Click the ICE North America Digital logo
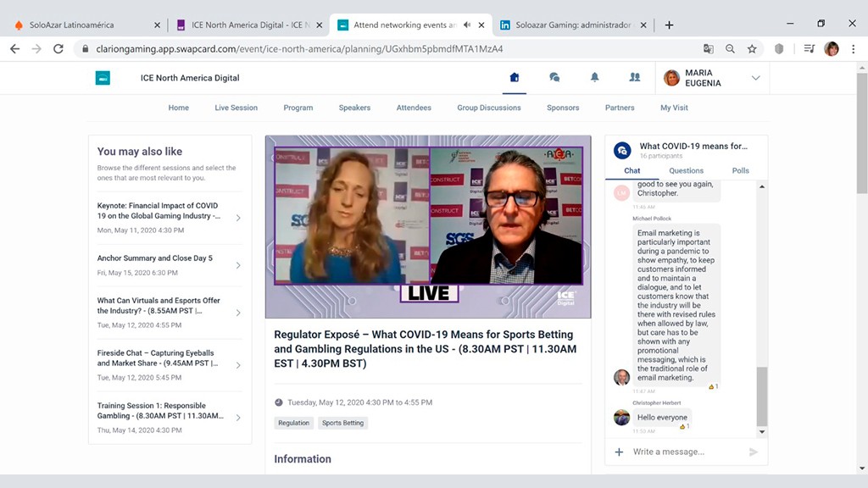 103,78
